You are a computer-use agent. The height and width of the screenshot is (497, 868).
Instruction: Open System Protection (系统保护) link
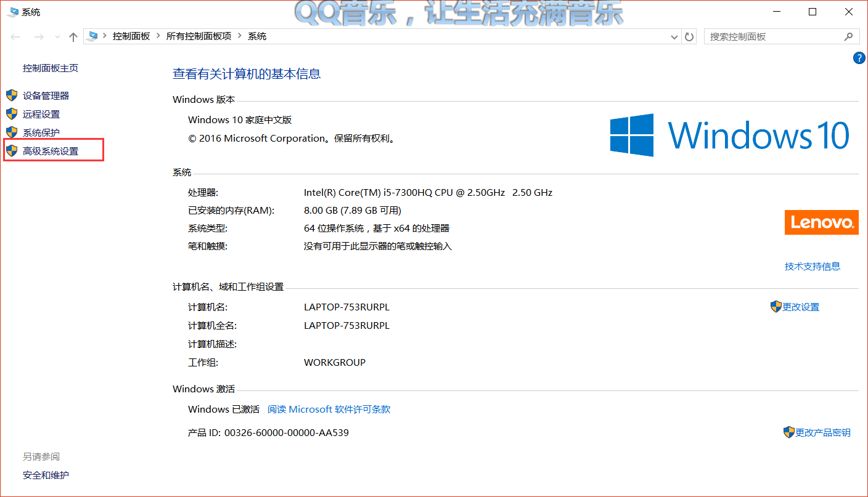click(41, 132)
